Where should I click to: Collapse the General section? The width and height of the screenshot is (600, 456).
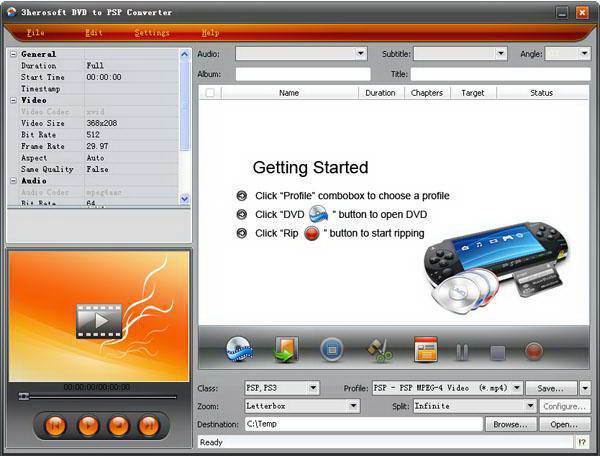pos(13,54)
